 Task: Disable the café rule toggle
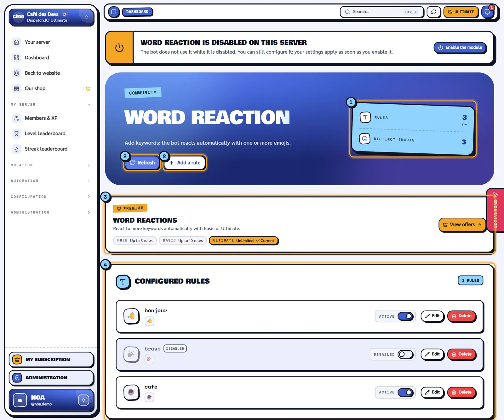pyautogui.click(x=405, y=393)
